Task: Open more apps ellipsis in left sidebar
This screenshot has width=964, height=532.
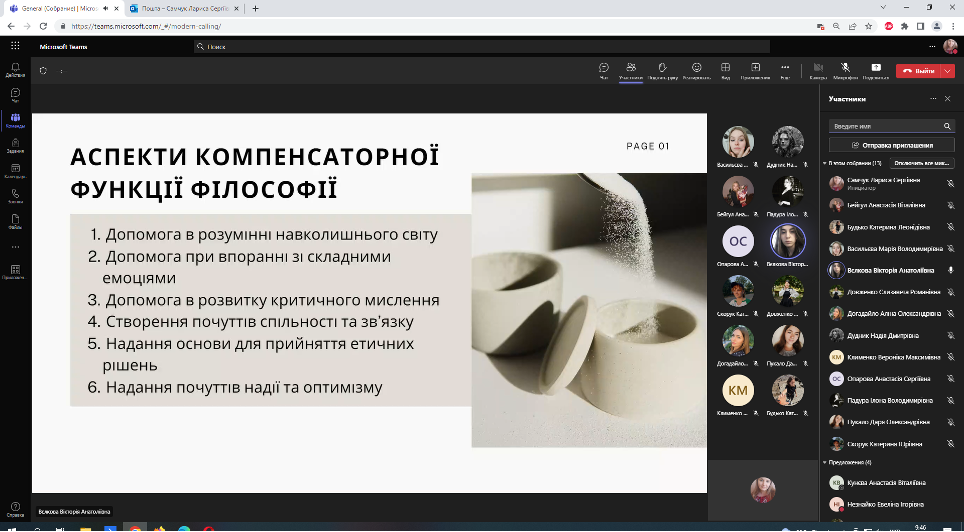Action: coord(15,247)
